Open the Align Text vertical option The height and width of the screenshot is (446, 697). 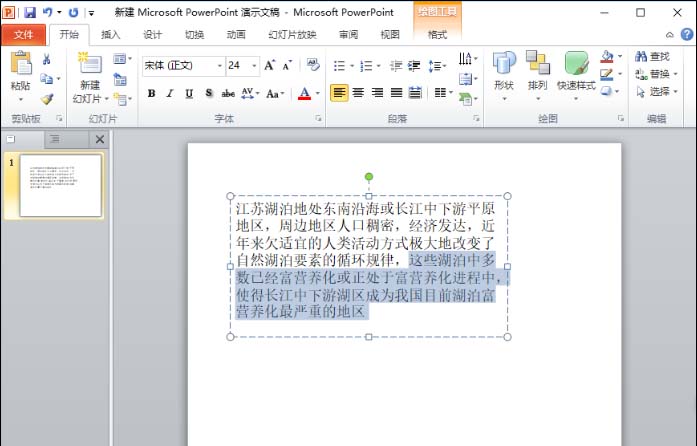click(468, 79)
